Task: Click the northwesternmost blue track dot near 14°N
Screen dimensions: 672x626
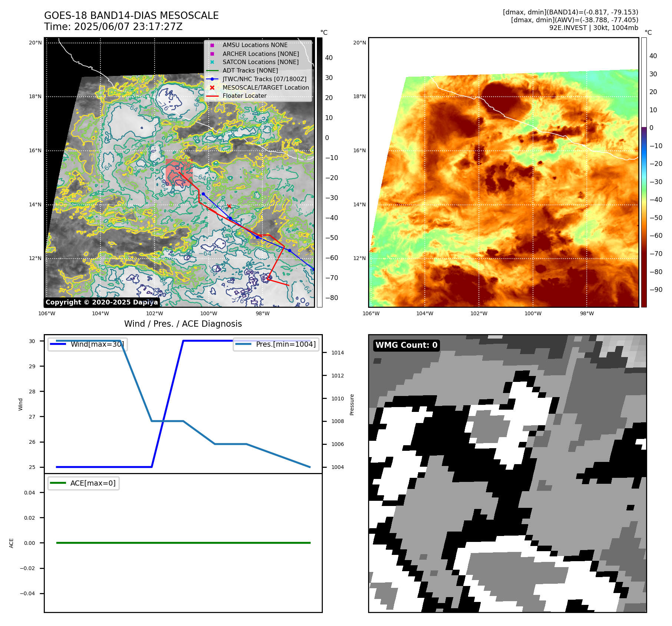Action: [x=203, y=194]
